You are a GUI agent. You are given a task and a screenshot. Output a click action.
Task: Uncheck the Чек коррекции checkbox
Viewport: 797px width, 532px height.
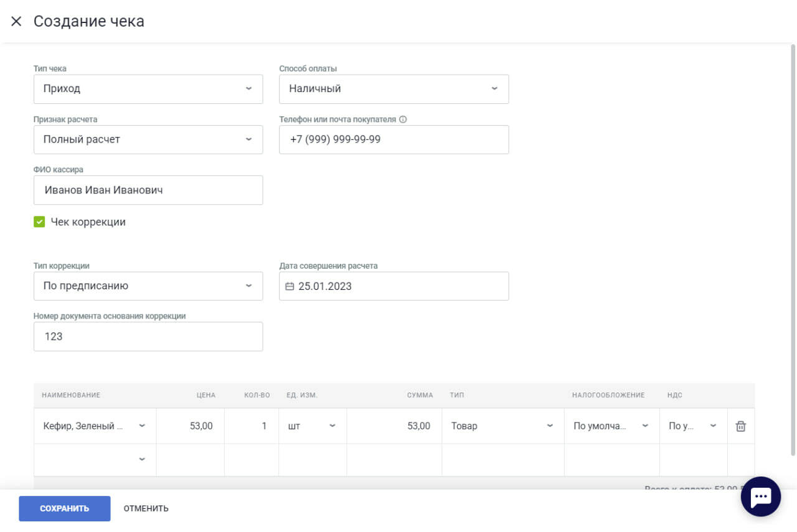[x=39, y=222]
